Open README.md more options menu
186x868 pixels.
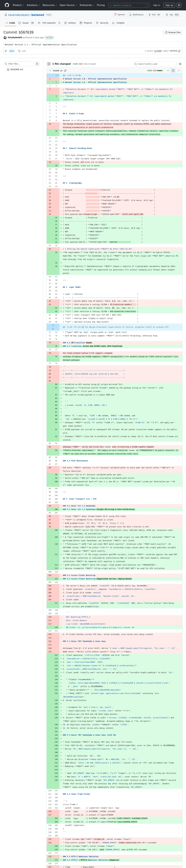pos(179,70)
